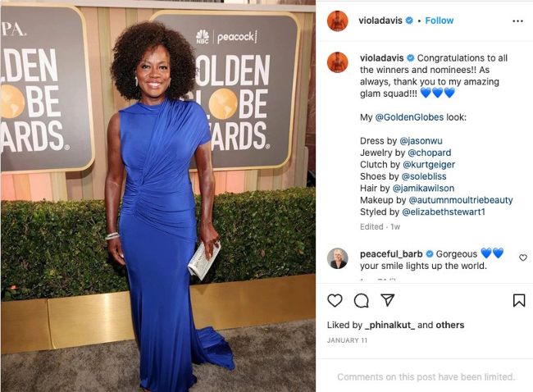Share post via paper plane icon
The image size is (533, 392).
388,300
